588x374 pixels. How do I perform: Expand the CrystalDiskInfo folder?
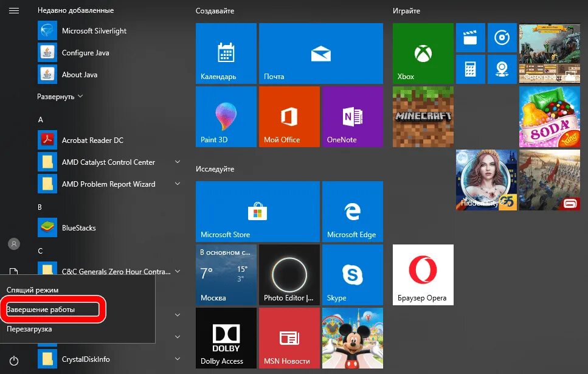pos(178,359)
